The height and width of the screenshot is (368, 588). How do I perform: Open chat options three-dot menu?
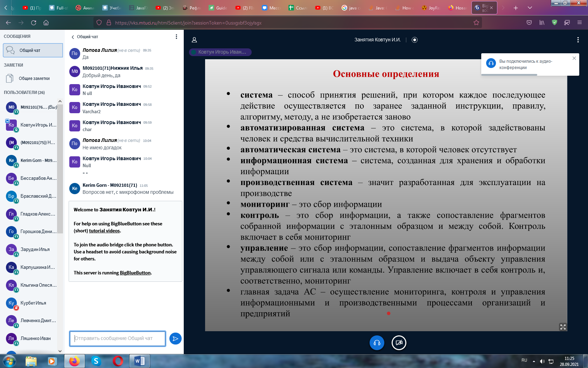(176, 37)
